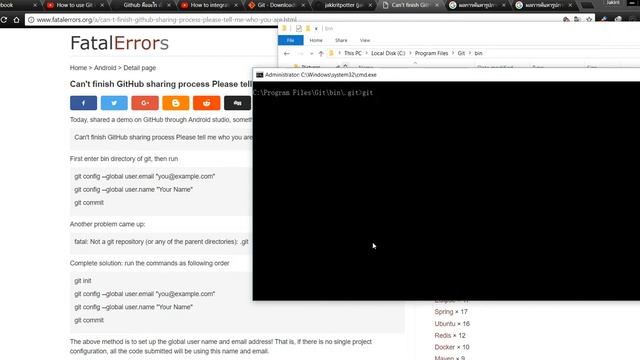Select bin folder in the breadcrumb
This screenshot has height=360, width=640.
[x=478, y=53]
